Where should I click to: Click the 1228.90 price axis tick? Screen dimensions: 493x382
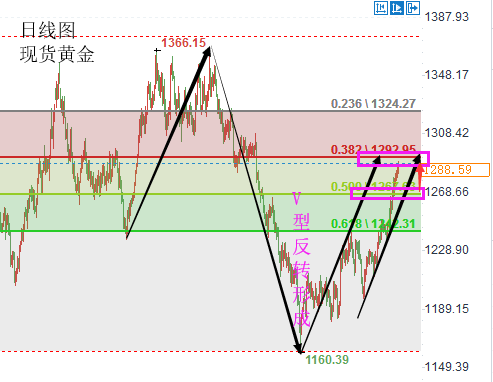(447, 250)
